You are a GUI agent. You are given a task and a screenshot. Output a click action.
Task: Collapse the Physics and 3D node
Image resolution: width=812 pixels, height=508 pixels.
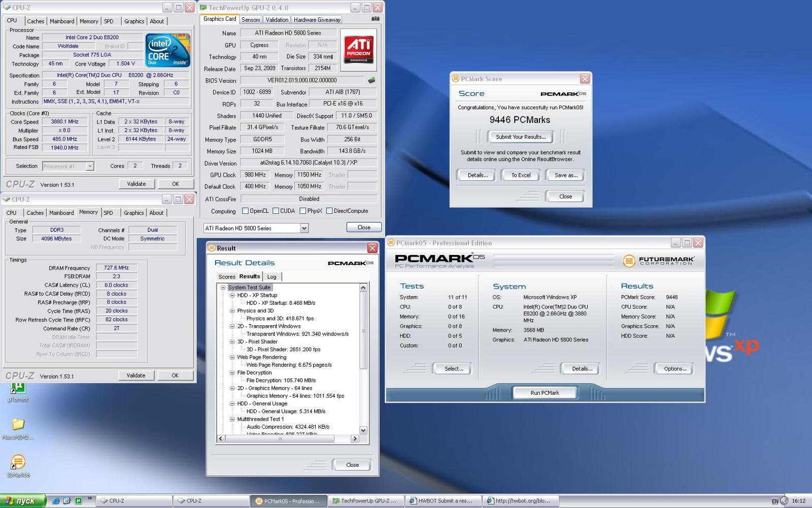click(232, 310)
